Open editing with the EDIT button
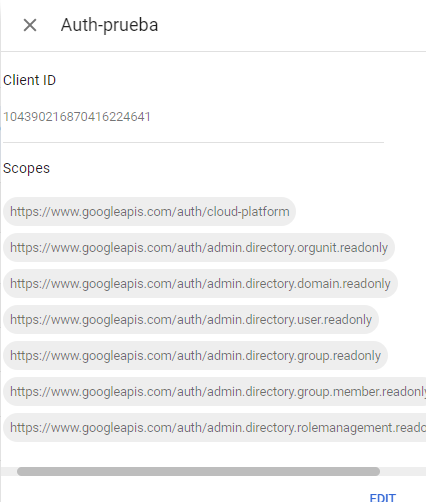Screen dimensions: 426x502 pyautogui.click(x=383, y=498)
